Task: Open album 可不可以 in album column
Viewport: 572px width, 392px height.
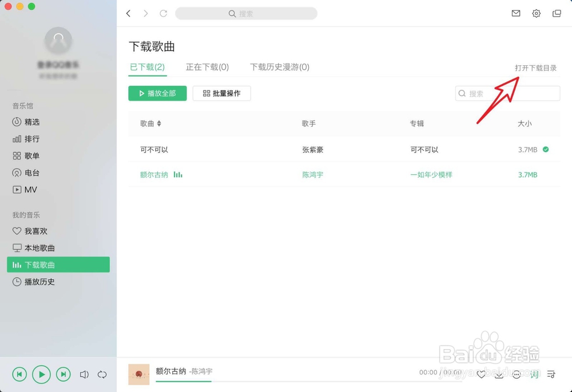Action: coord(424,150)
